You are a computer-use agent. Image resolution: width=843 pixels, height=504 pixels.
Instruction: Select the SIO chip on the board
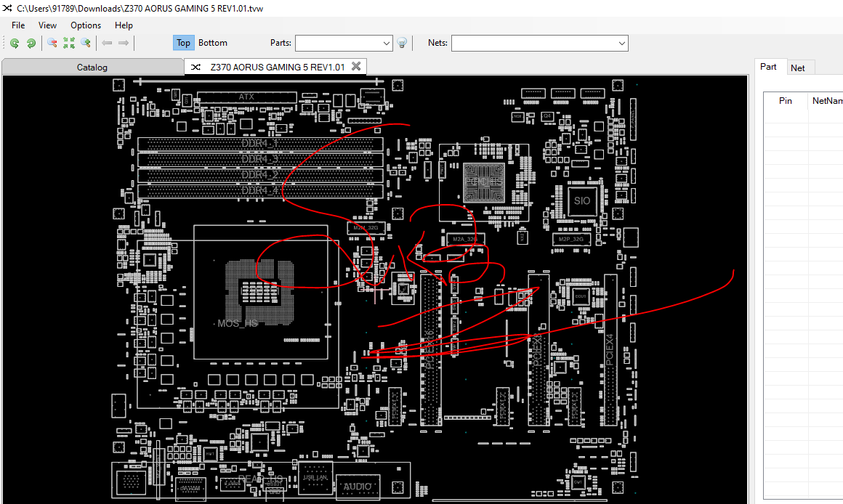(582, 200)
